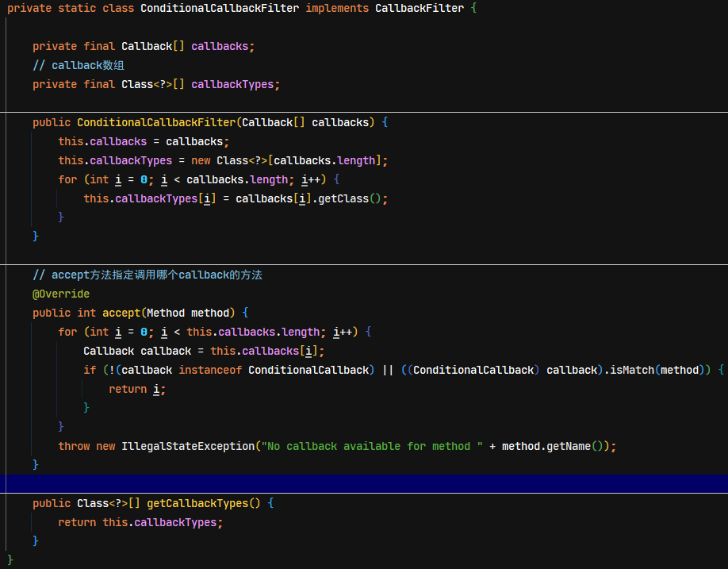Click the ConditionalCallbackFilter constructor name
This screenshot has height=569, width=728.
point(156,123)
